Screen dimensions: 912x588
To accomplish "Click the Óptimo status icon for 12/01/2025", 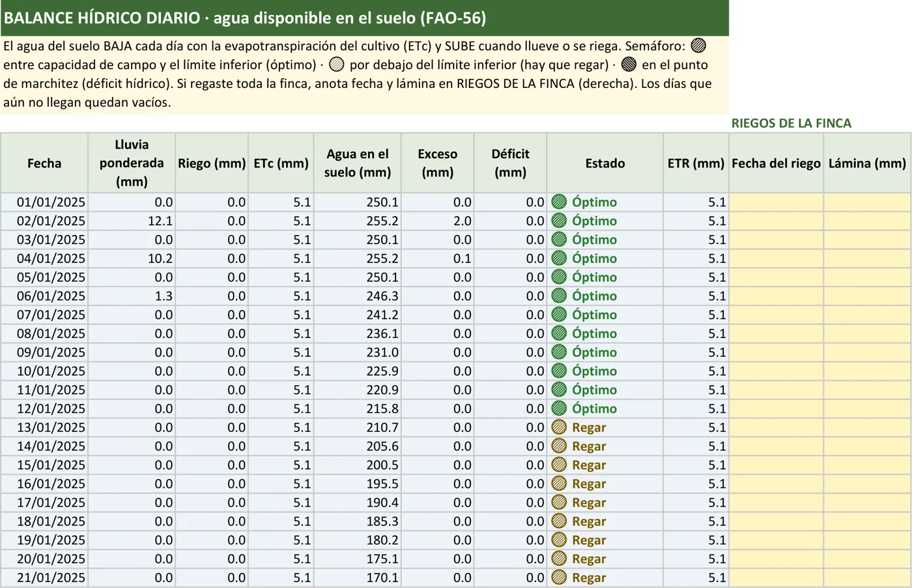I will (x=559, y=408).
